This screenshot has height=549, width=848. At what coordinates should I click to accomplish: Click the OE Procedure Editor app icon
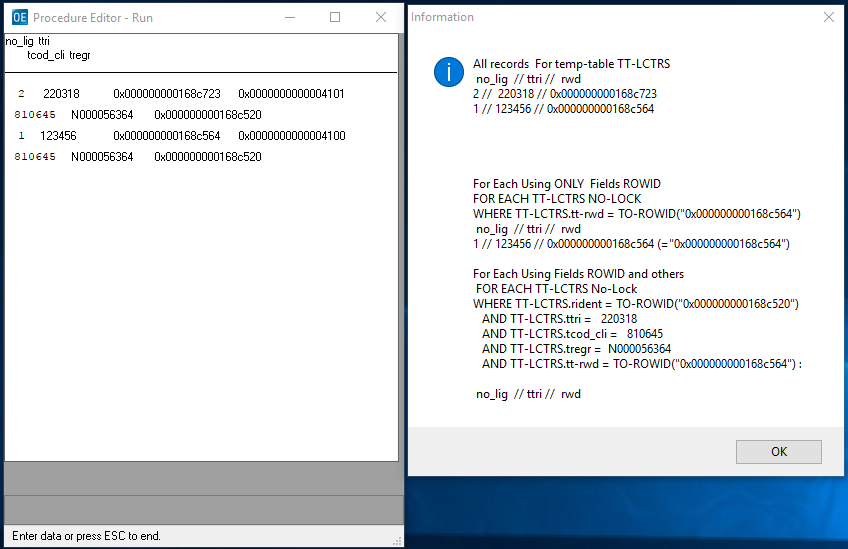point(19,17)
